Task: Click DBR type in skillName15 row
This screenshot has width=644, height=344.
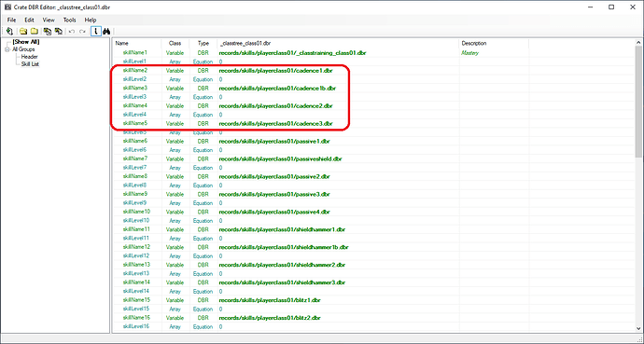Action: coord(203,300)
